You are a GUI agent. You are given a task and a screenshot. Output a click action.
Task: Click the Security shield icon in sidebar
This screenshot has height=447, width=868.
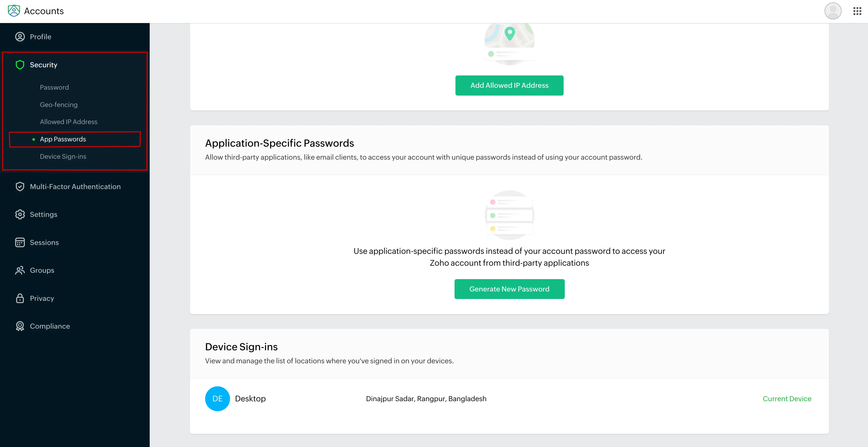pos(19,64)
